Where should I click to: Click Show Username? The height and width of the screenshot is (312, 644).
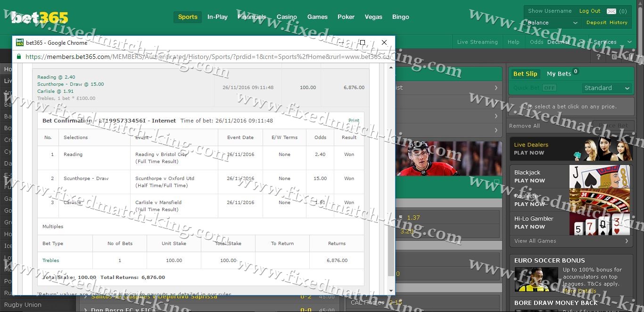tap(550, 11)
